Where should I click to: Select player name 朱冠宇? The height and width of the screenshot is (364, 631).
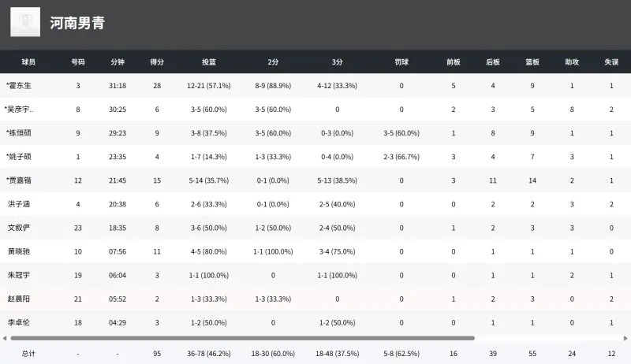19,275
